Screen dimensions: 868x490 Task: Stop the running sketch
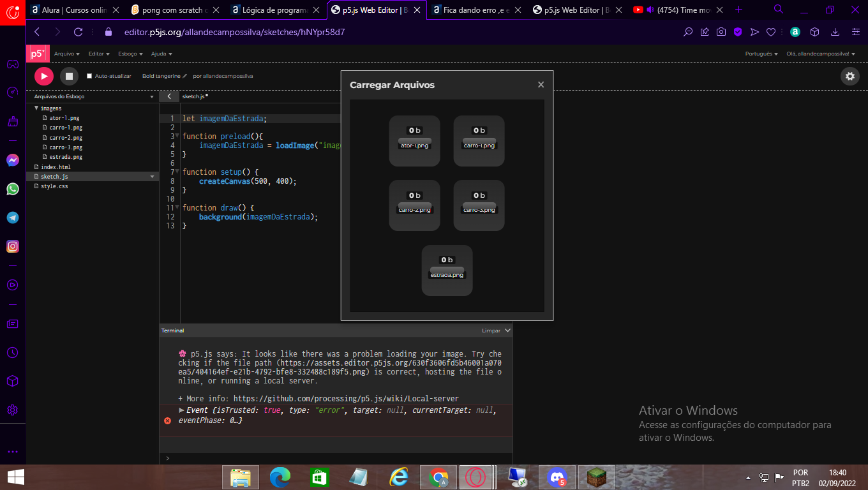click(x=69, y=76)
